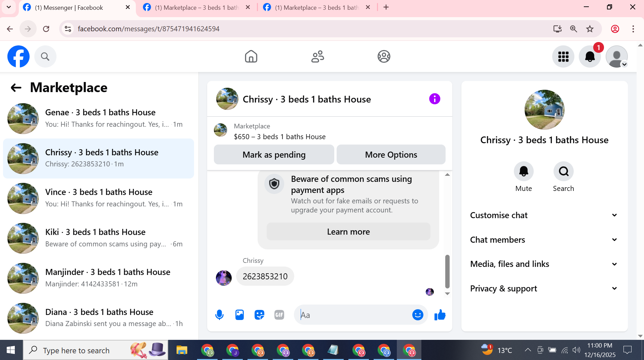Click More Options button

391,155
